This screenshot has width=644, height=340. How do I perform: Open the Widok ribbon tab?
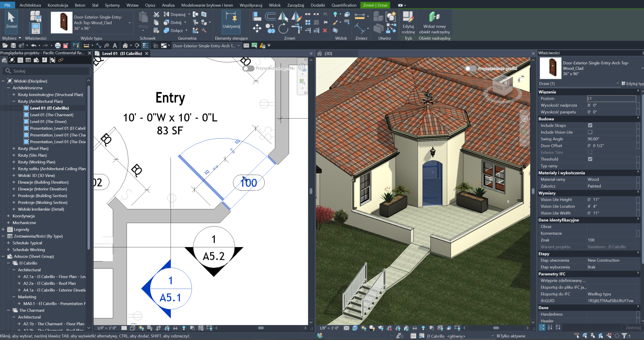tap(275, 5)
